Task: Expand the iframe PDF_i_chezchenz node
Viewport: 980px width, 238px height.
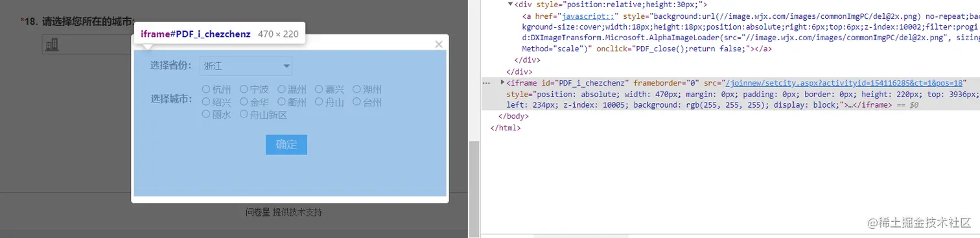Action: (503, 83)
